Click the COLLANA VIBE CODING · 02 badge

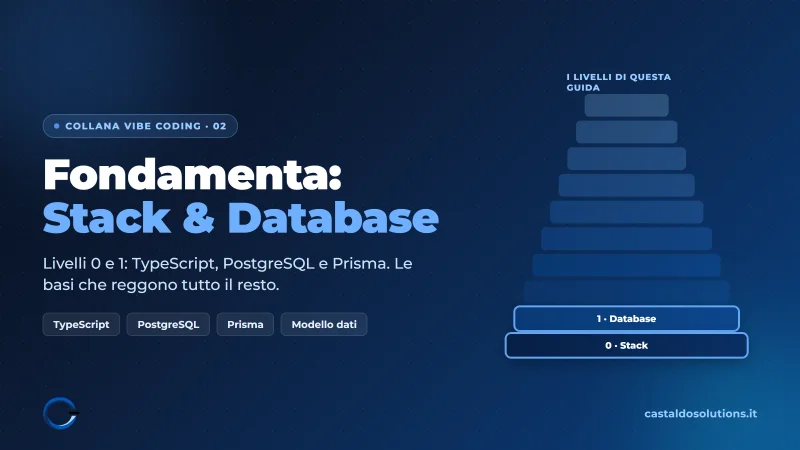pyautogui.click(x=140, y=126)
